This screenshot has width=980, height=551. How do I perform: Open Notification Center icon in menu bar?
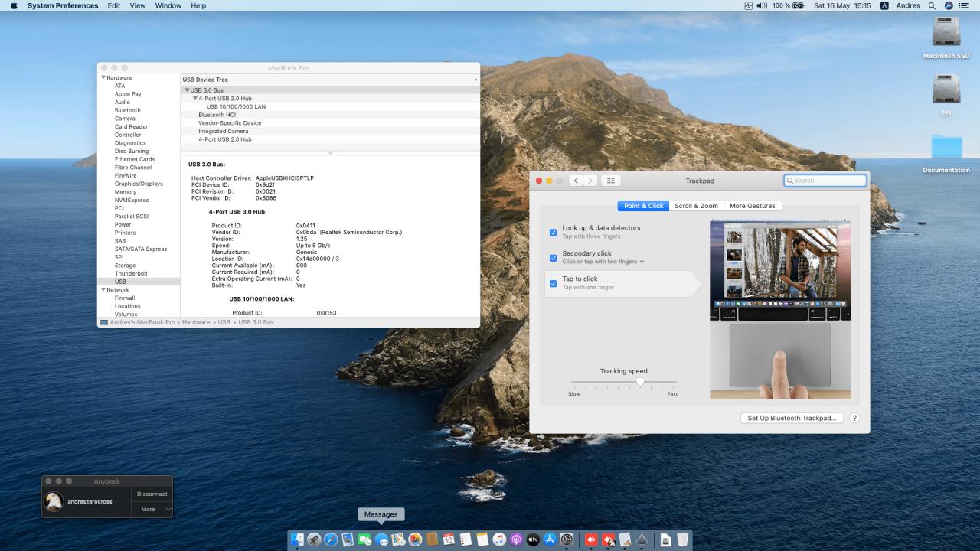click(962, 5)
